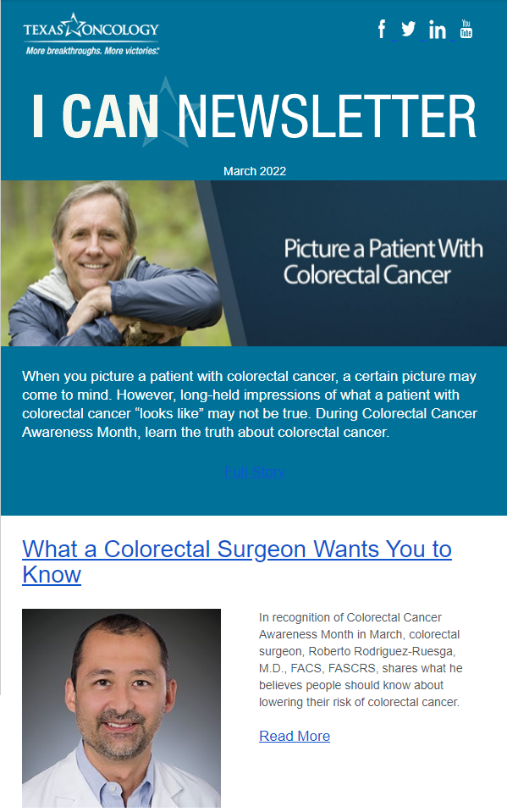The image size is (507, 812).
Task: Click the 'Know' heading link word
Action: 52,574
